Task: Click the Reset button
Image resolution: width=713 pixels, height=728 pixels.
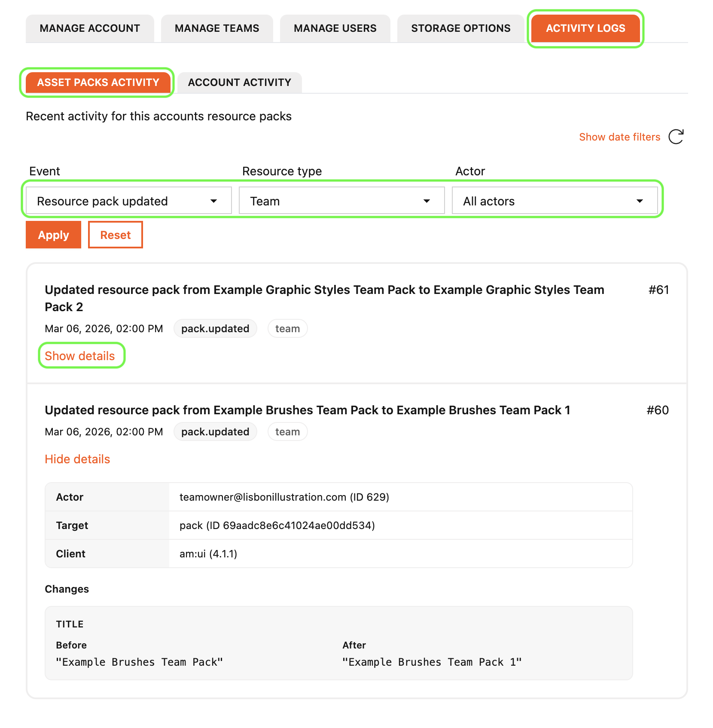Action: point(115,235)
